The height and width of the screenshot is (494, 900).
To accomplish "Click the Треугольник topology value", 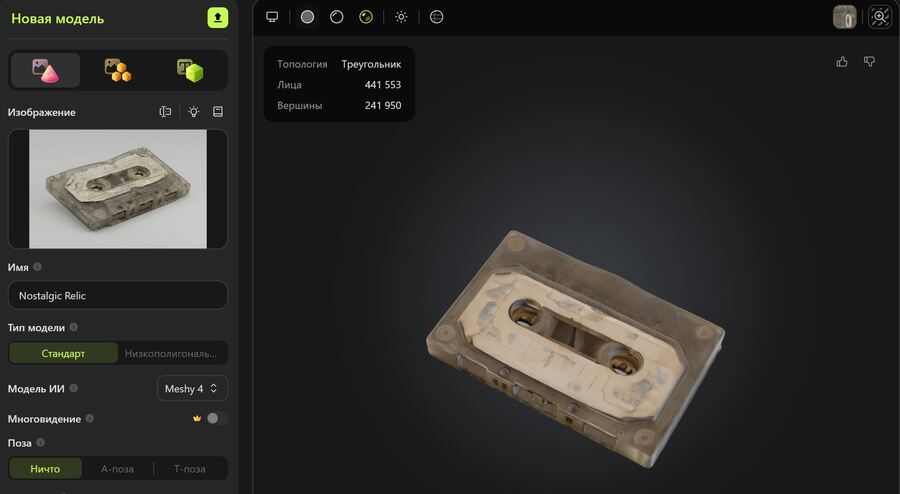I will [371, 64].
